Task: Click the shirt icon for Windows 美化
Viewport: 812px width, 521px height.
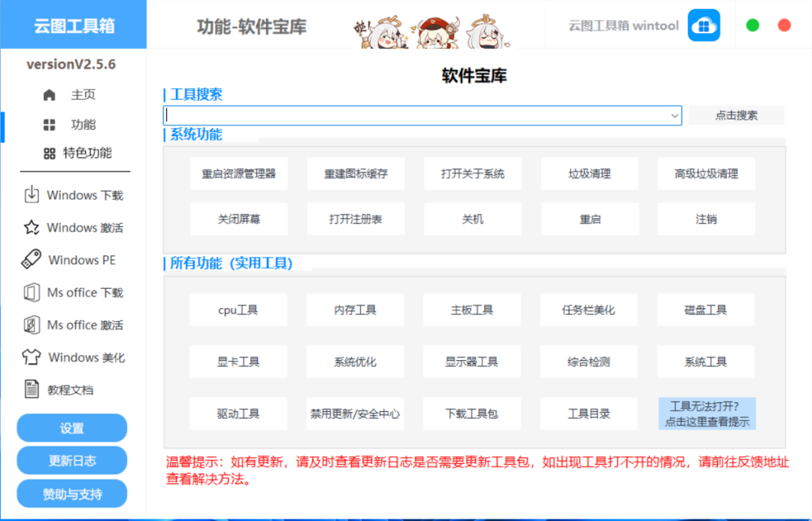Action: pos(31,357)
